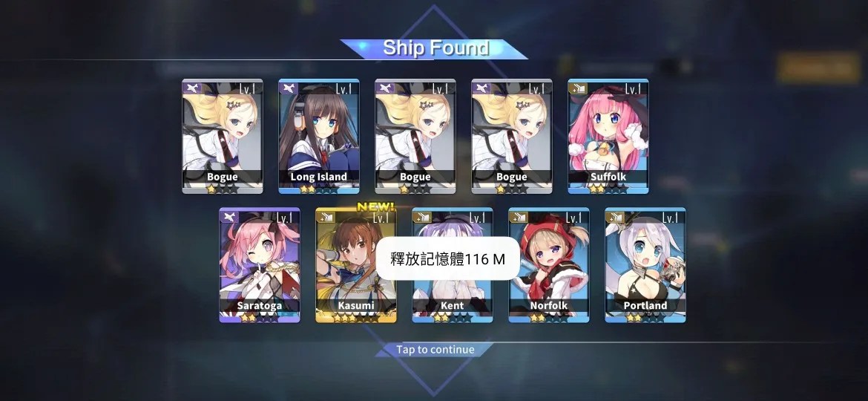Select the Long Island ship card
The height and width of the screenshot is (401, 868).
(x=319, y=136)
